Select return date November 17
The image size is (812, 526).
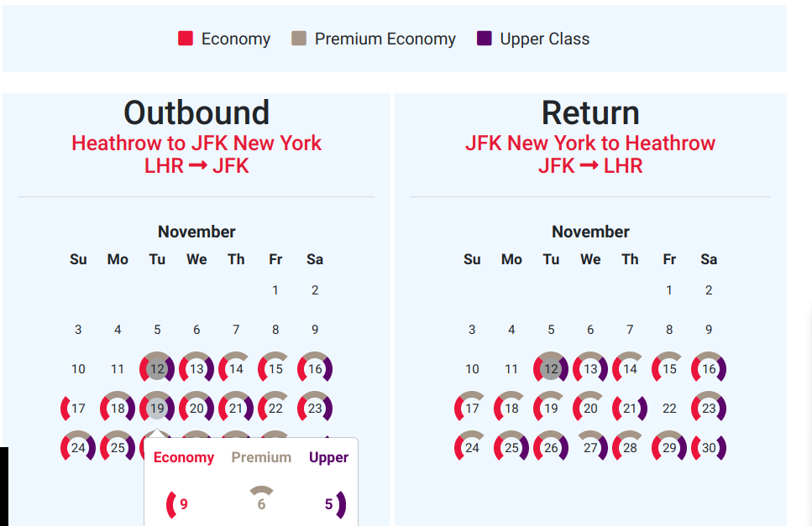click(472, 409)
